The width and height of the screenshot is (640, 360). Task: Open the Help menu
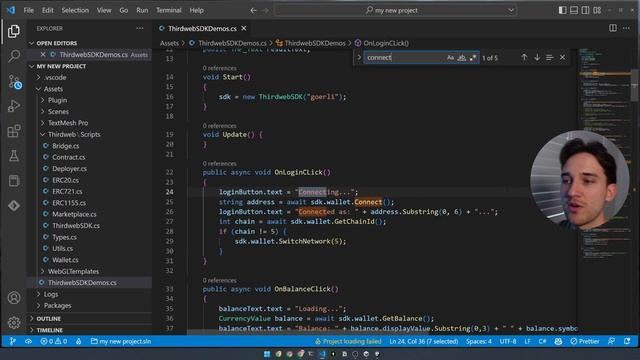[x=196, y=10]
